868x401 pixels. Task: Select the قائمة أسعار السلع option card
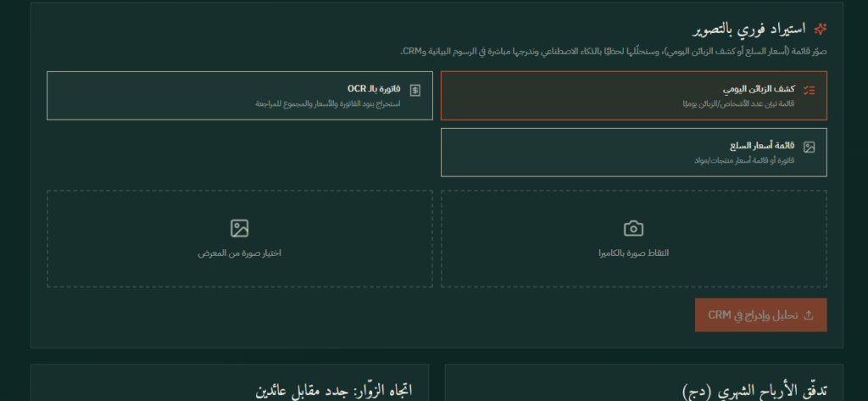(634, 153)
